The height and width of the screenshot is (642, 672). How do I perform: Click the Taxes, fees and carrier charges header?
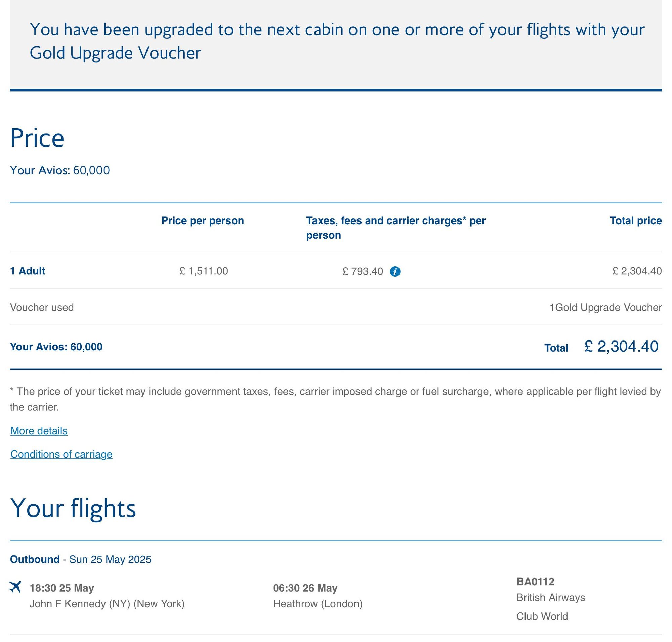(396, 228)
